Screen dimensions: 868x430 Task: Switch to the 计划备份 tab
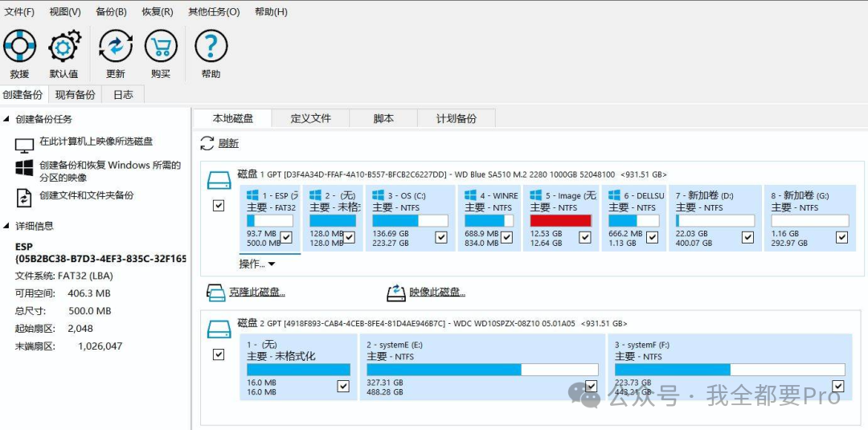[x=456, y=118]
